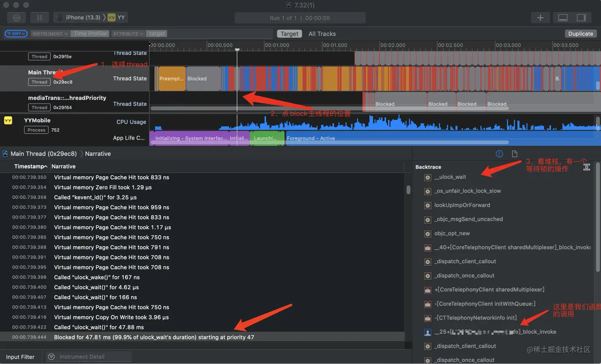
Task: Select -[CTTelephonyNetworkInfo init] frame
Action: pyautogui.click(x=475, y=318)
